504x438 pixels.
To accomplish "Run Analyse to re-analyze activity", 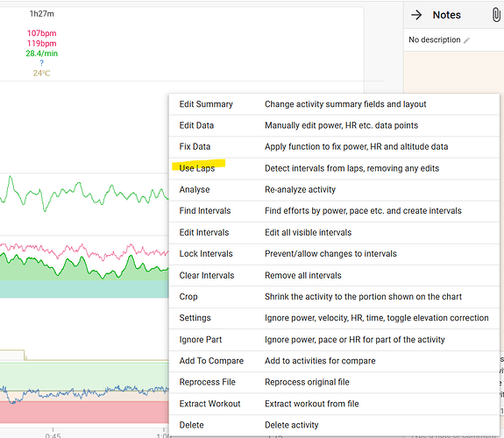I will 334,189.
